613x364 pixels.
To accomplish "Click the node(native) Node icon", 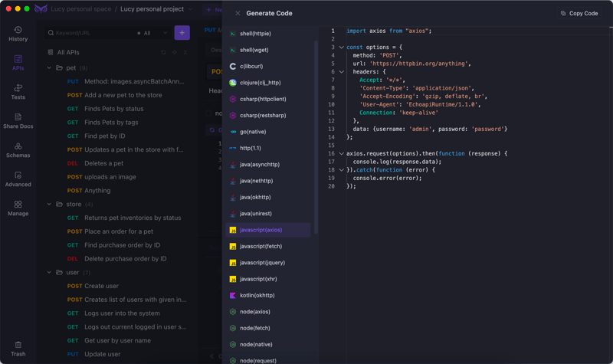I will click(x=233, y=344).
